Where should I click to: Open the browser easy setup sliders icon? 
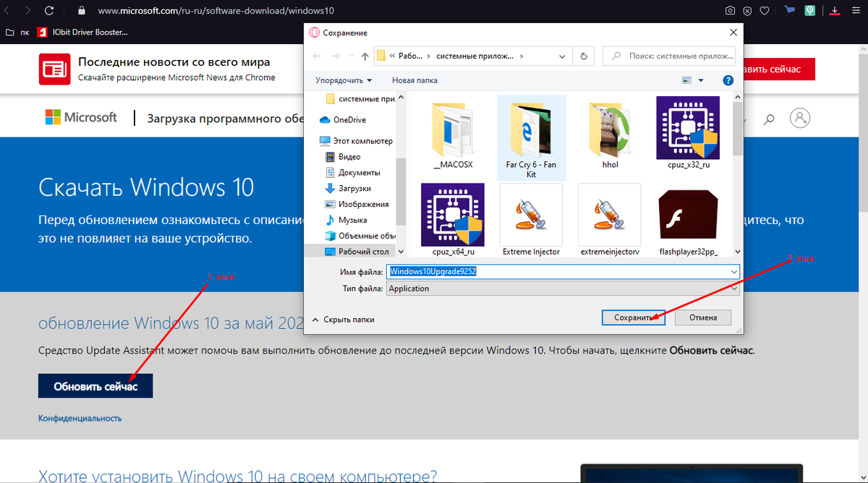(x=855, y=11)
